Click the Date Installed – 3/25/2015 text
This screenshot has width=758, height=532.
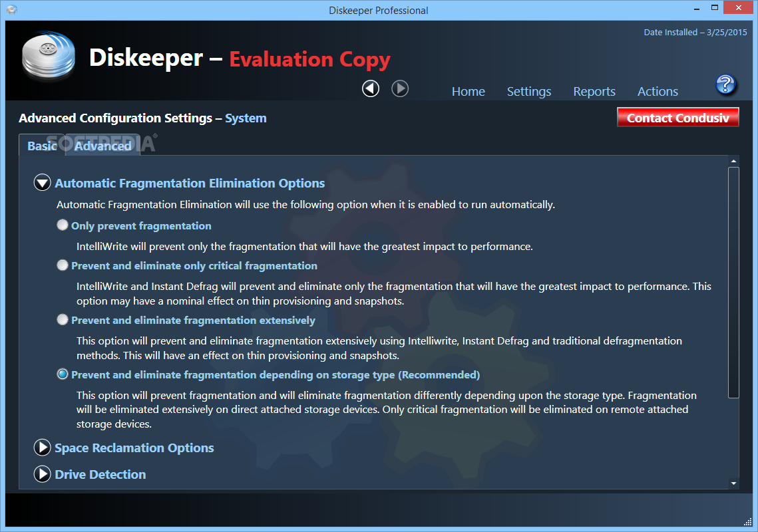(695, 33)
